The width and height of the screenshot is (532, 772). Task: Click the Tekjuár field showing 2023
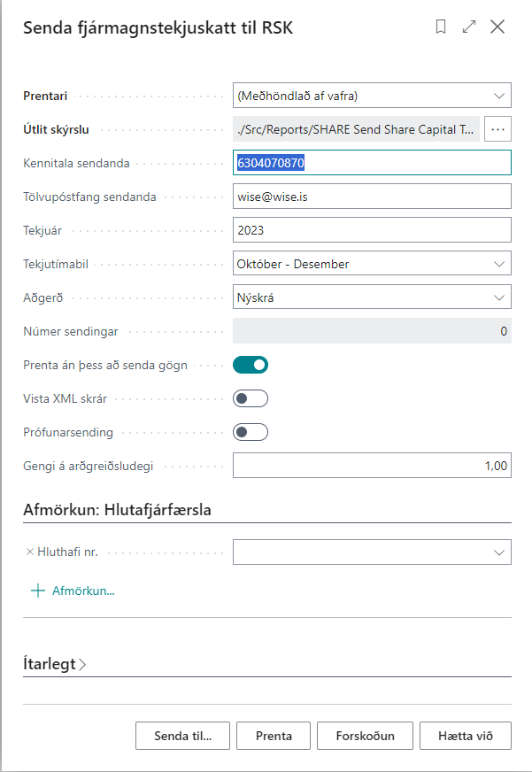click(372, 230)
